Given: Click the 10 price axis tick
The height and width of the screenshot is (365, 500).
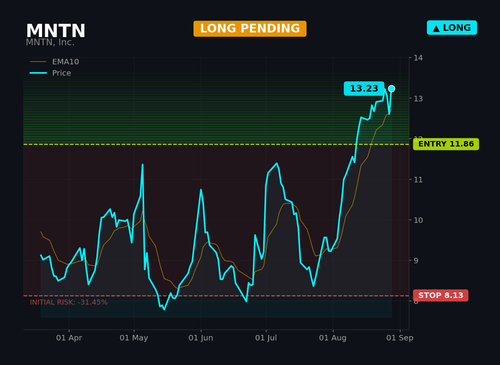Looking at the screenshot, I should point(418,220).
